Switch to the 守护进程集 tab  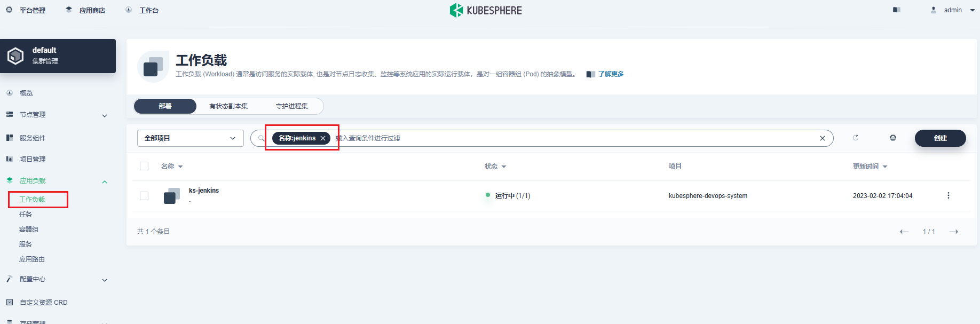click(291, 106)
